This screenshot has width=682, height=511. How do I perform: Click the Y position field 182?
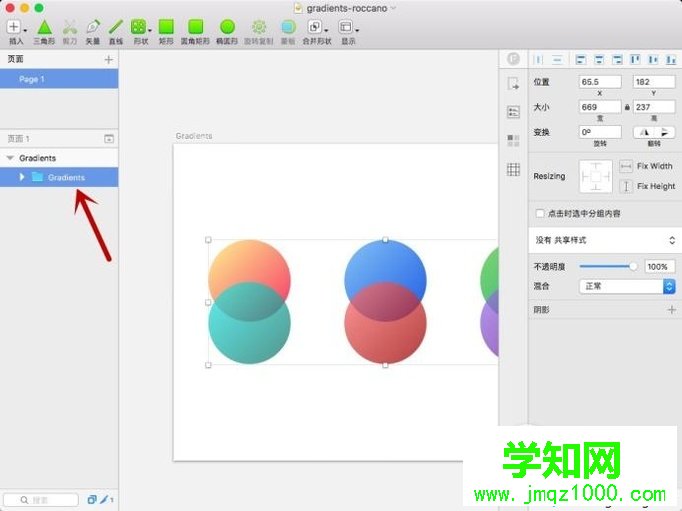[654, 82]
